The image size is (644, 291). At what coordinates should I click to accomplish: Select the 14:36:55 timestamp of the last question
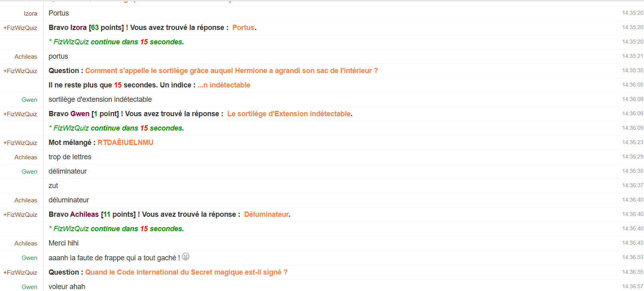632,272
